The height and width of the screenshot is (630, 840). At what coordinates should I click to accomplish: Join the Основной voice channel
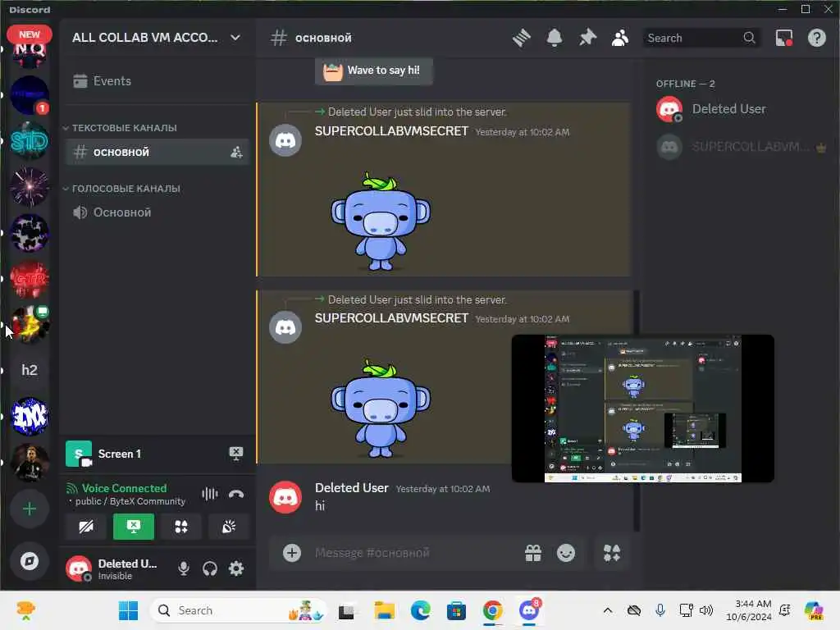[x=157, y=212]
